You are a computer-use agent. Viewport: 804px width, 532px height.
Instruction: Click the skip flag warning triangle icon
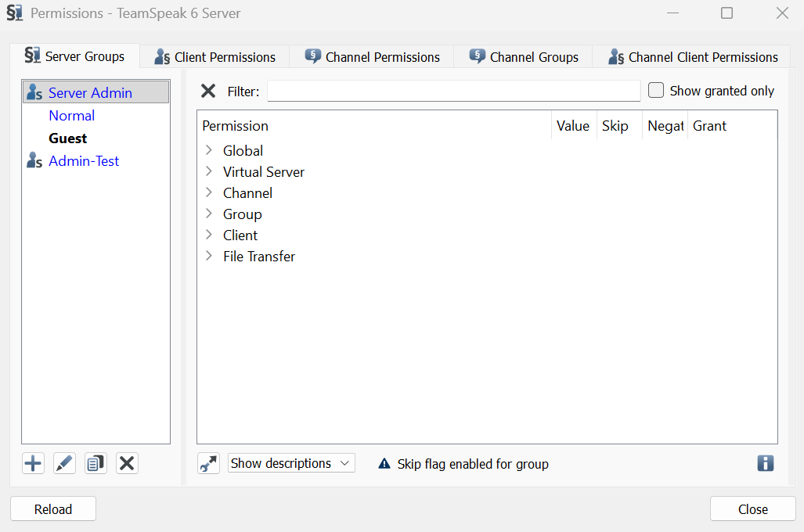pyautogui.click(x=384, y=464)
